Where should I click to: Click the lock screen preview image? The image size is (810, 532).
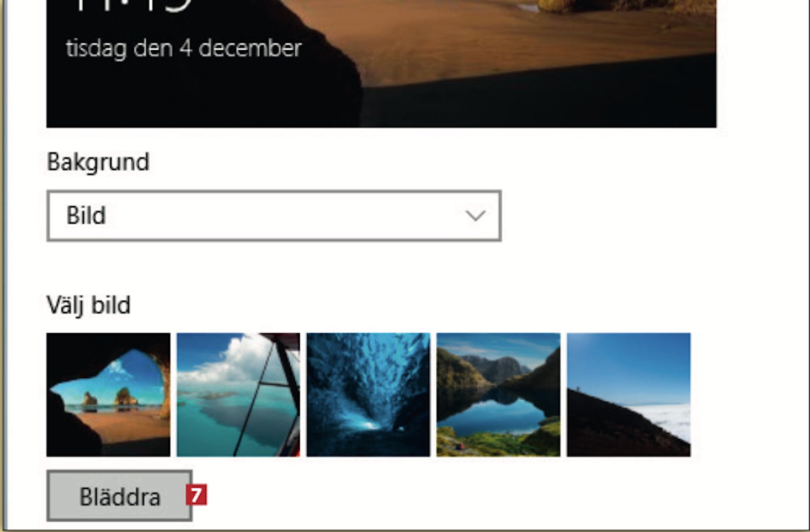[381, 64]
